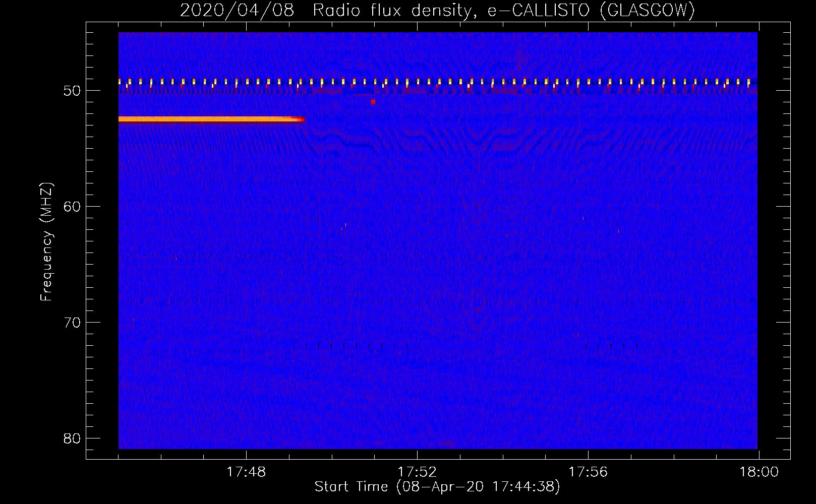The image size is (816, 504).
Task: Click the 'Start Time (08-Apr-20 17:44:38)' label
Action: pyautogui.click(x=437, y=487)
